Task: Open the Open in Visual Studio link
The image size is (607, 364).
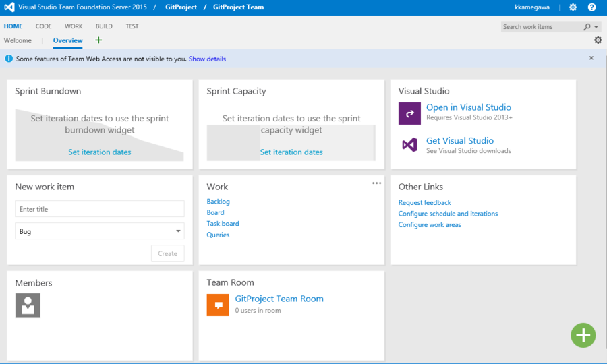Action: [469, 107]
